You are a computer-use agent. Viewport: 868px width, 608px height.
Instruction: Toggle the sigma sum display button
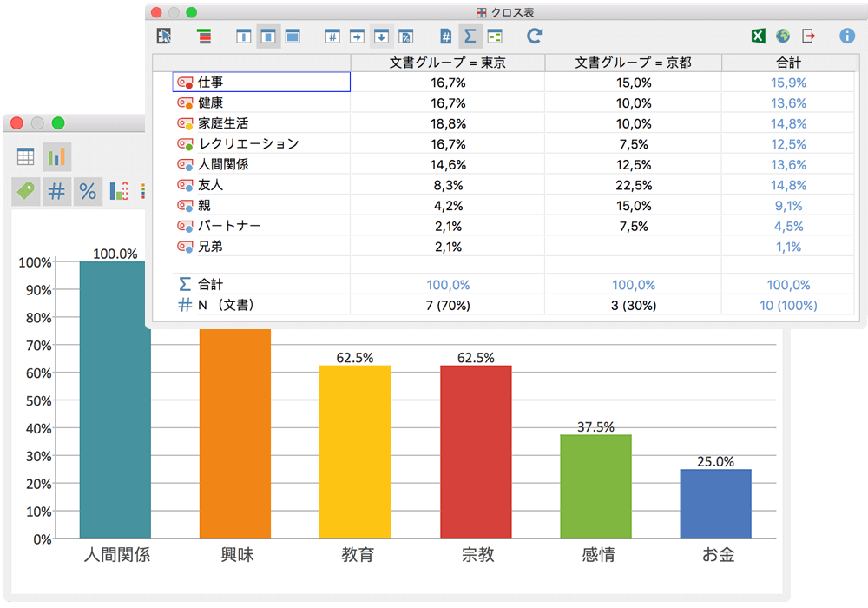pyautogui.click(x=470, y=36)
